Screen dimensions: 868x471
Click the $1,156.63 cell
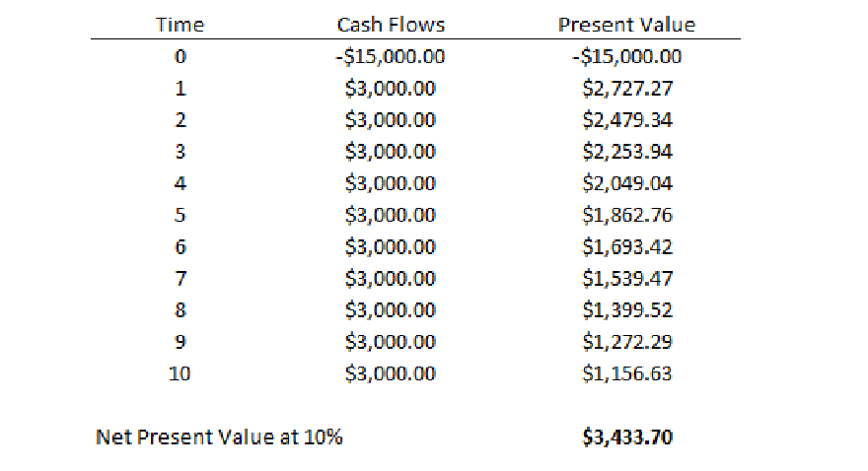pos(627,373)
